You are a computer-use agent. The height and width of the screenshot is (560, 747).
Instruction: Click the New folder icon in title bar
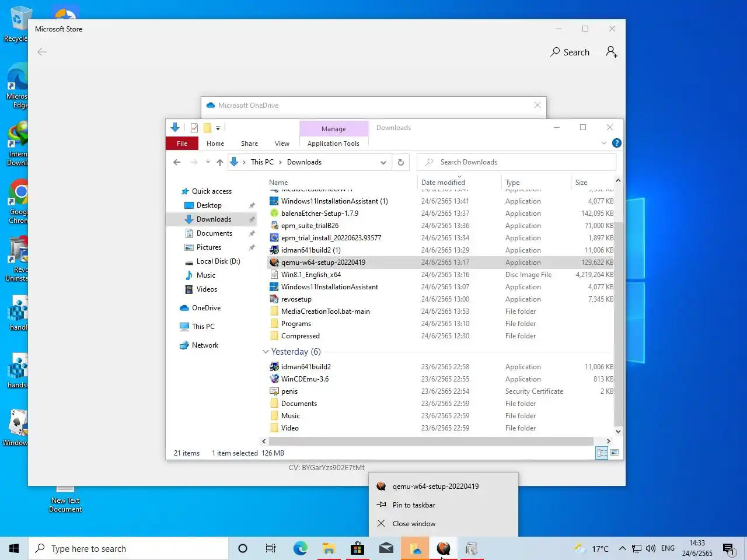pyautogui.click(x=207, y=128)
